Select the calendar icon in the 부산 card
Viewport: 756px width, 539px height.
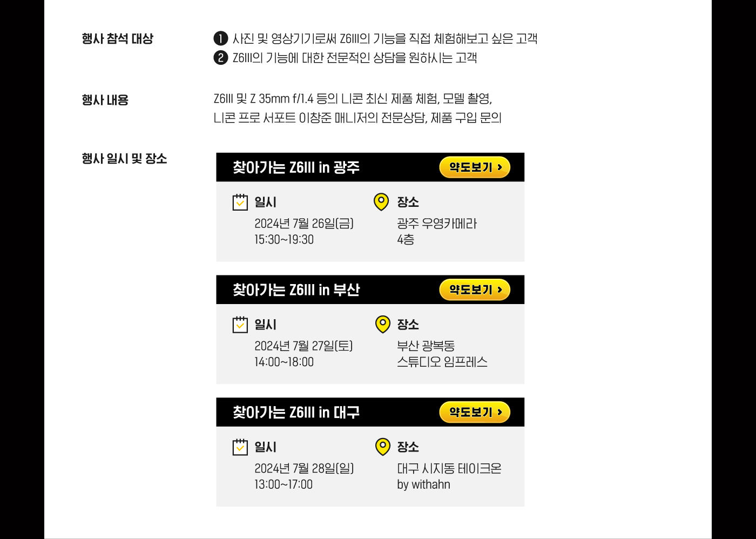(x=240, y=325)
